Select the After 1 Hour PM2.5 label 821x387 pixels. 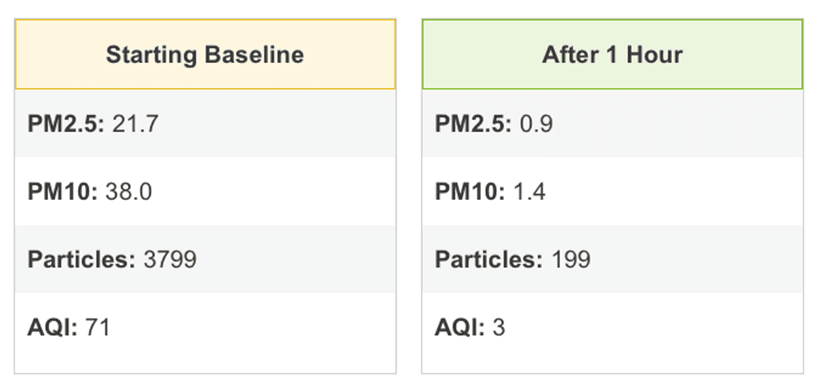click(473, 124)
